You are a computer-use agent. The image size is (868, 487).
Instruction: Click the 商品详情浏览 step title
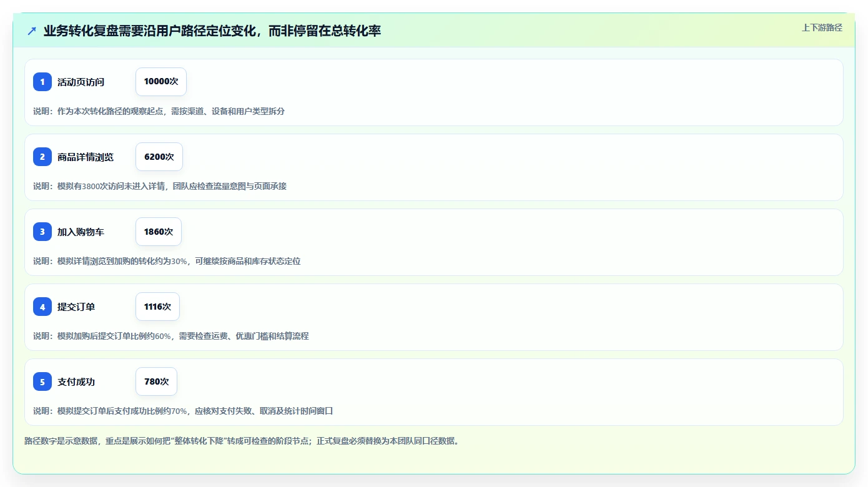[x=86, y=157]
